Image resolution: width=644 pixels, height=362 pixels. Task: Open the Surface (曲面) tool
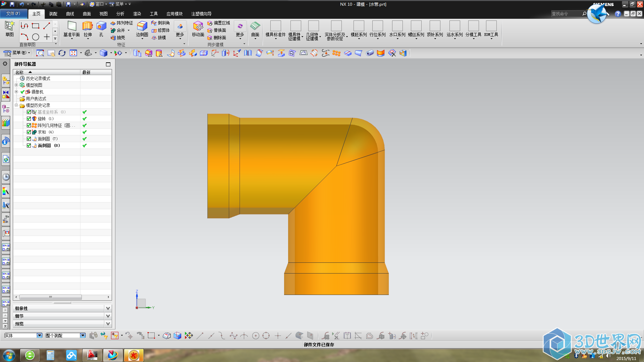coord(255,29)
